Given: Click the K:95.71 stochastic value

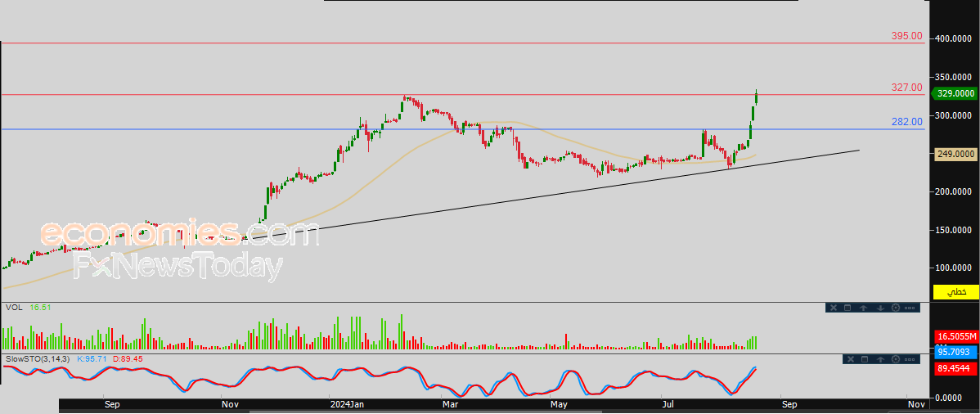Looking at the screenshot, I should click(x=92, y=359).
